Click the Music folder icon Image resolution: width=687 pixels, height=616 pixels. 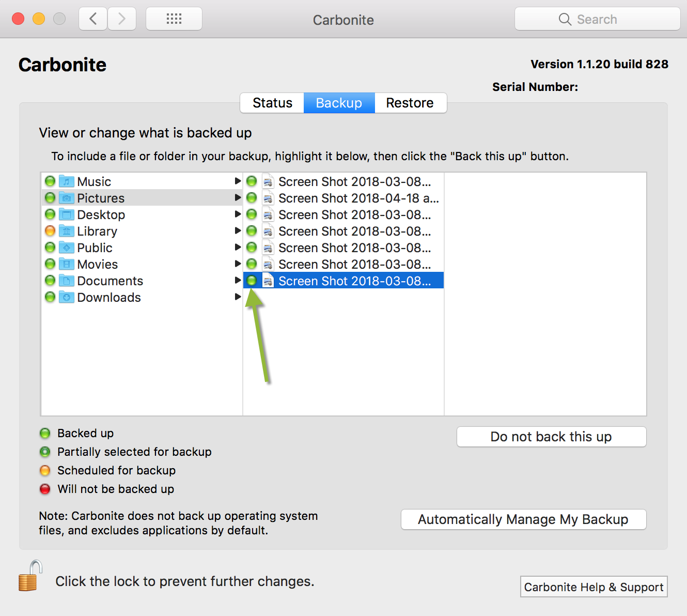click(67, 181)
